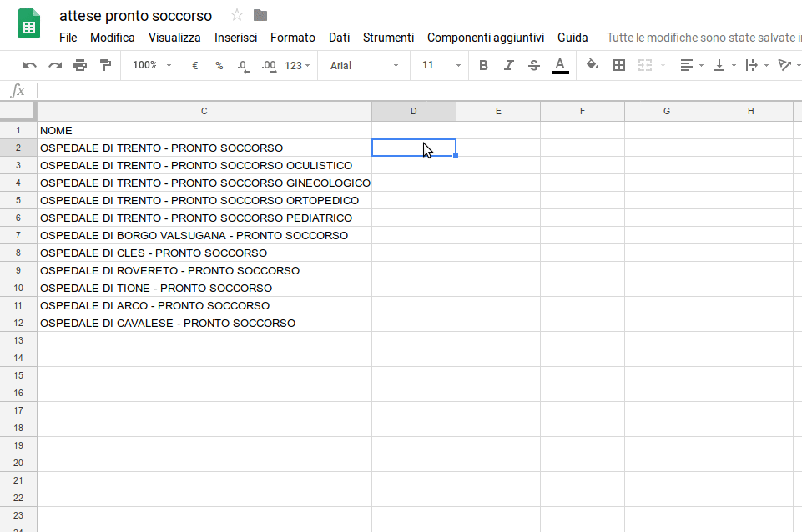Select cell 'OSPEDALE DI TRENTO - PRONTO SOCCORSO PEDIATRICO'
Viewport: 802px width, 532px height.
click(x=204, y=218)
